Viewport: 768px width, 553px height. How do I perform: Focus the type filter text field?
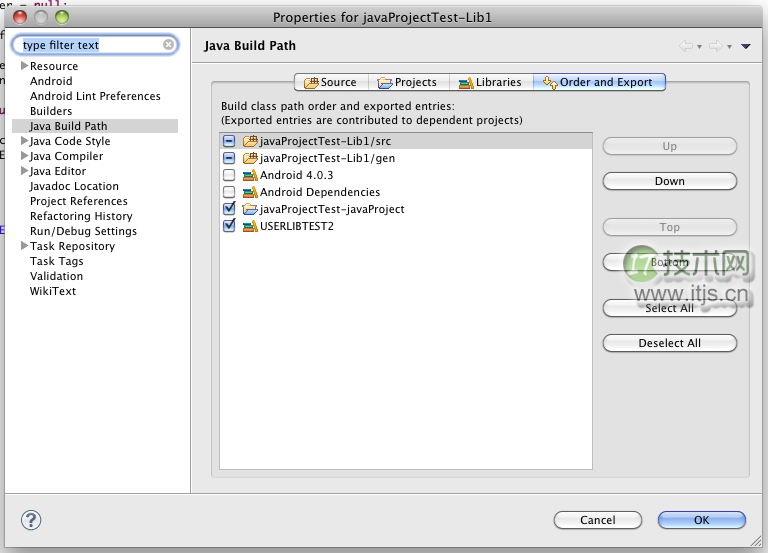(95, 45)
